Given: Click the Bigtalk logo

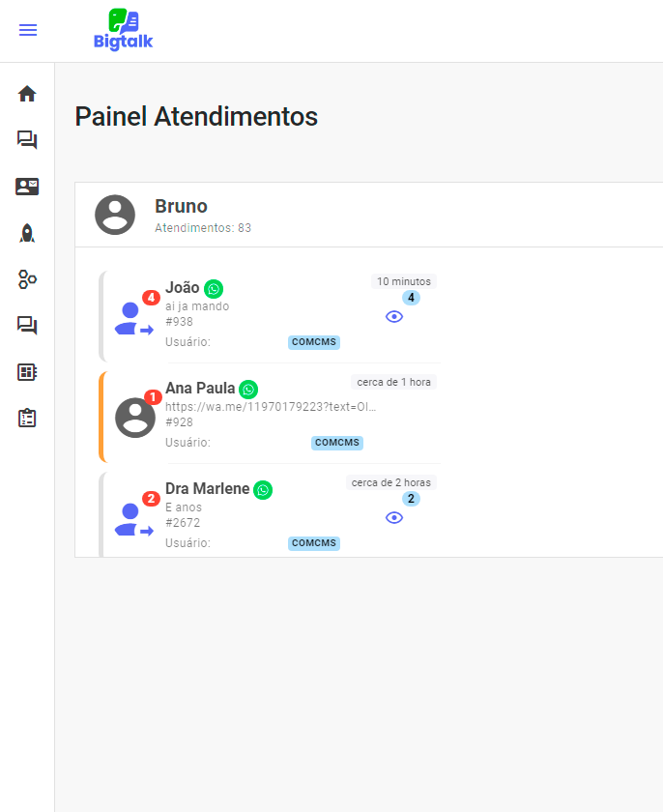Looking at the screenshot, I should point(123,30).
